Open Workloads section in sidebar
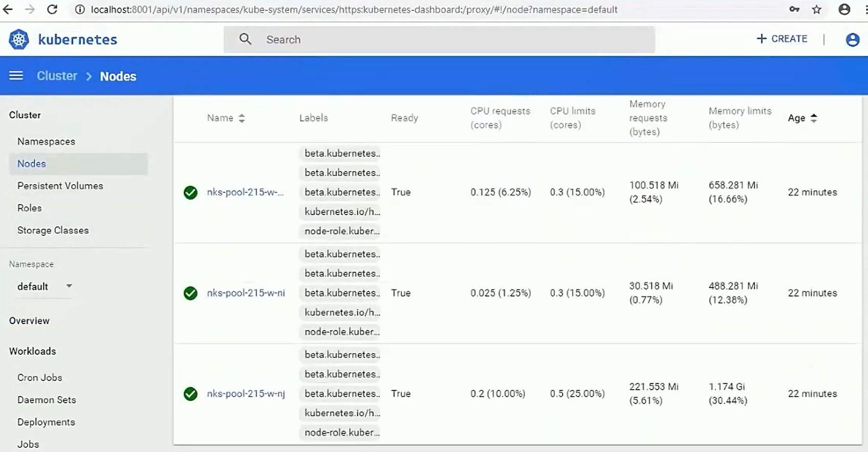 tap(32, 351)
